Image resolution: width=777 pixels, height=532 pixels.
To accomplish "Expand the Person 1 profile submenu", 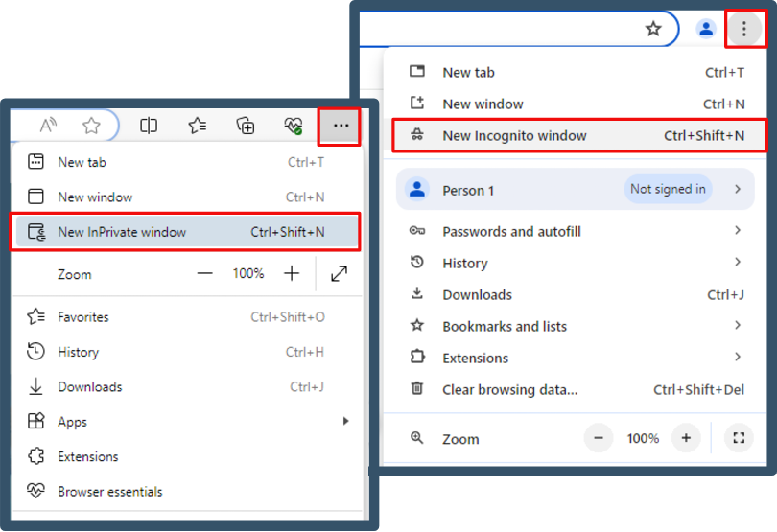I will click(738, 190).
